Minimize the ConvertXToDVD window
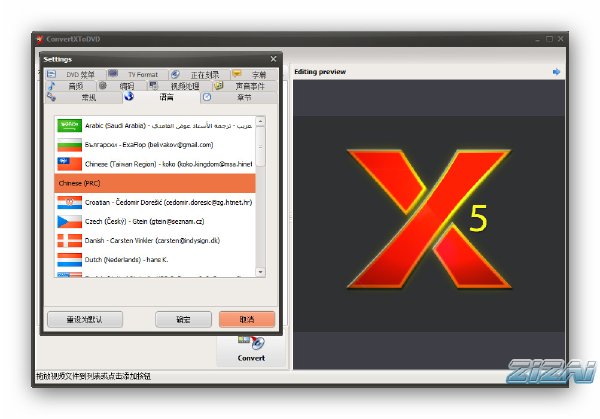 pyautogui.click(x=538, y=39)
